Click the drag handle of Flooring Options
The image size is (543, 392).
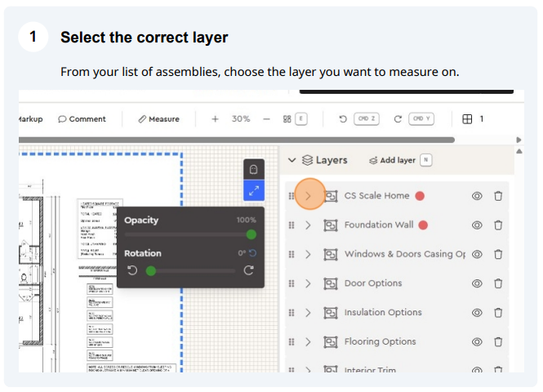(292, 342)
